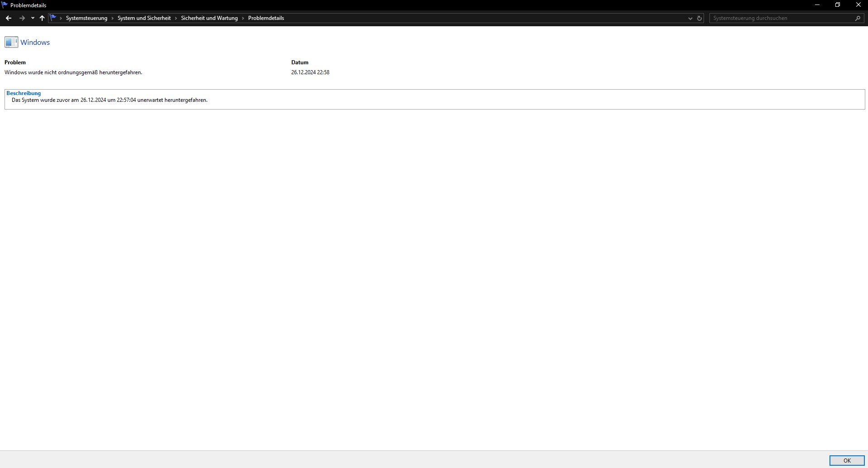Click the search magnifier icon
This screenshot has width=868, height=468.
click(x=858, y=18)
